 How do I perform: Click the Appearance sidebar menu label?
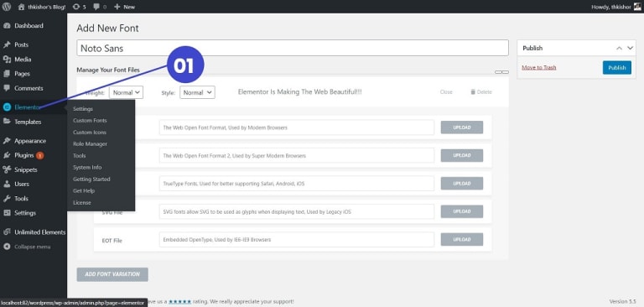(x=30, y=141)
